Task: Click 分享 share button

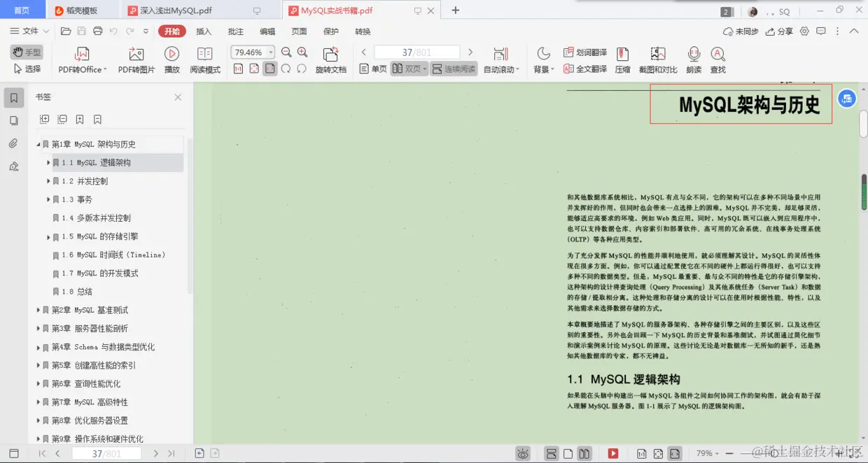Action: [780, 31]
